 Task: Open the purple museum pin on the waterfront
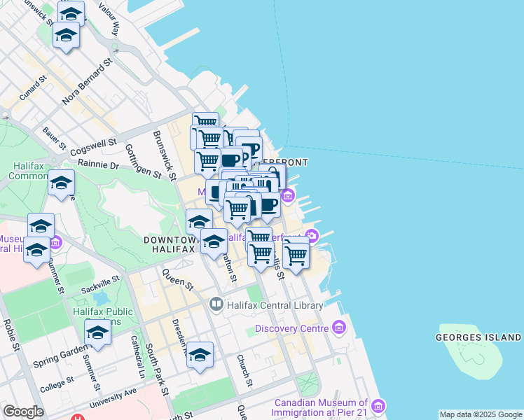(x=288, y=195)
